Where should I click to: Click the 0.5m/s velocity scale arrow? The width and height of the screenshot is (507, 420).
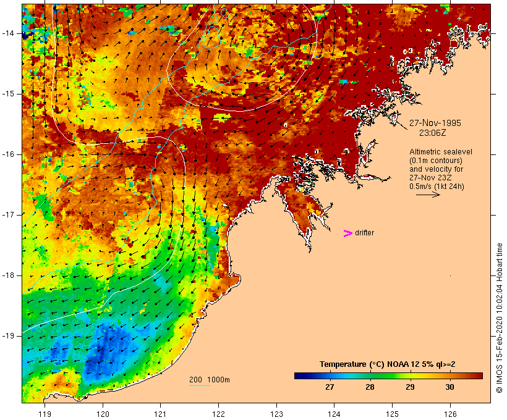[428, 195]
